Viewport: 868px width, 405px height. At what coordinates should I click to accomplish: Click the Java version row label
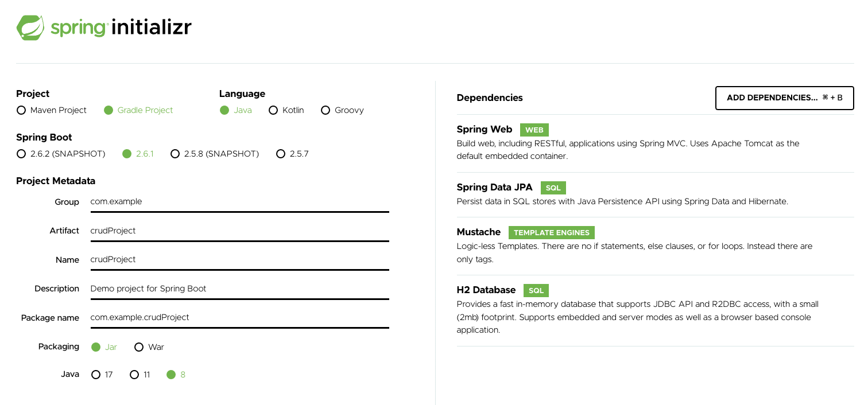pos(70,374)
